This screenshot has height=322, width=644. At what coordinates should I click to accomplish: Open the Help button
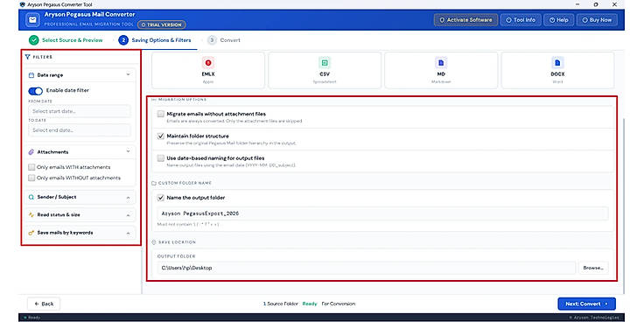558,20
